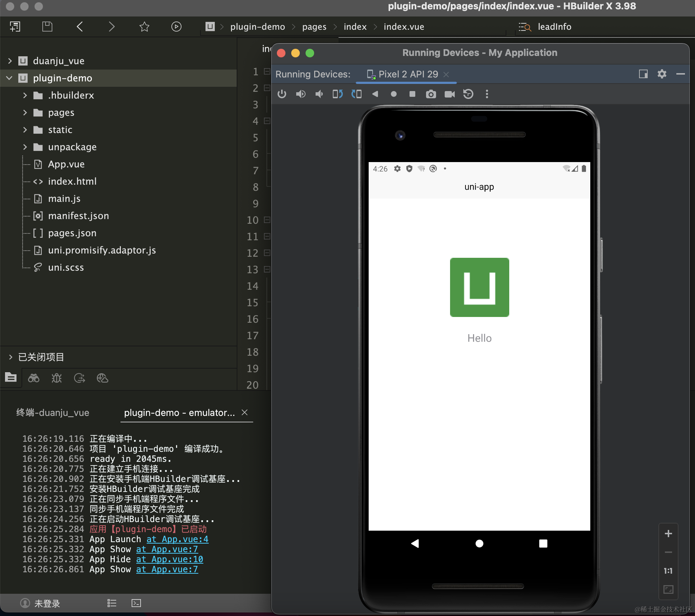
Task: Click the volume down icon in emulator
Action: point(319,94)
